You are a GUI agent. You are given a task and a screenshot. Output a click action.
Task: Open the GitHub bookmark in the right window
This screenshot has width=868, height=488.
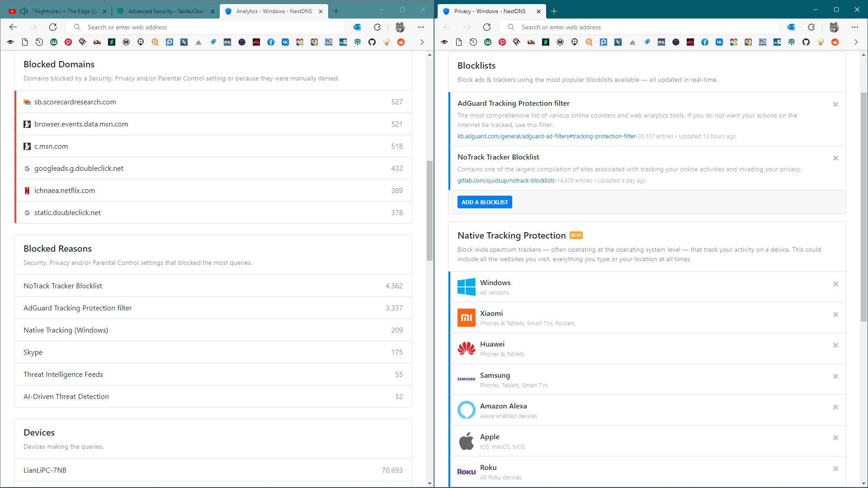(806, 42)
